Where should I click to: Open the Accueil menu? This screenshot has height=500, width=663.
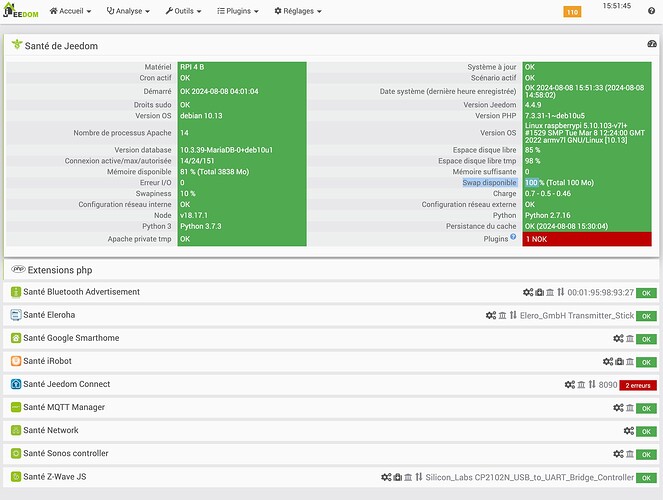[x=70, y=11]
